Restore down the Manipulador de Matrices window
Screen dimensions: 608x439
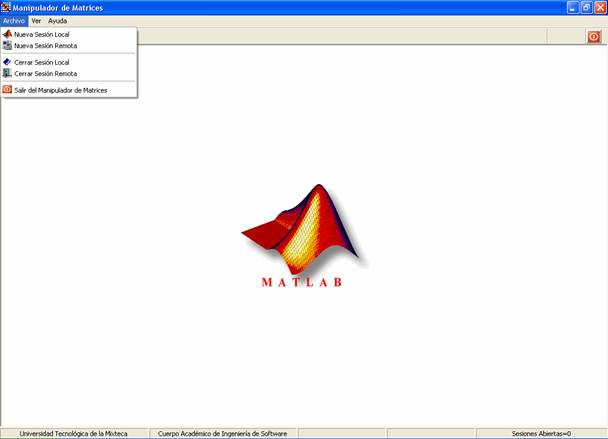(586, 7)
